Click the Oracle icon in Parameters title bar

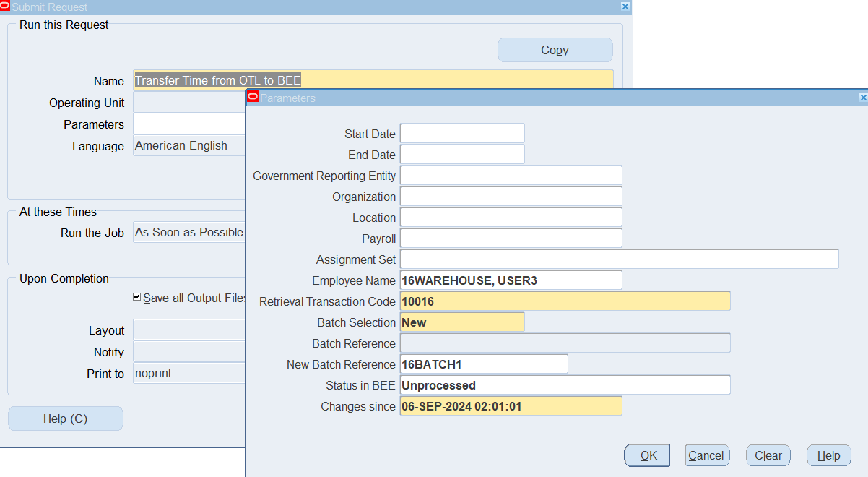point(253,98)
